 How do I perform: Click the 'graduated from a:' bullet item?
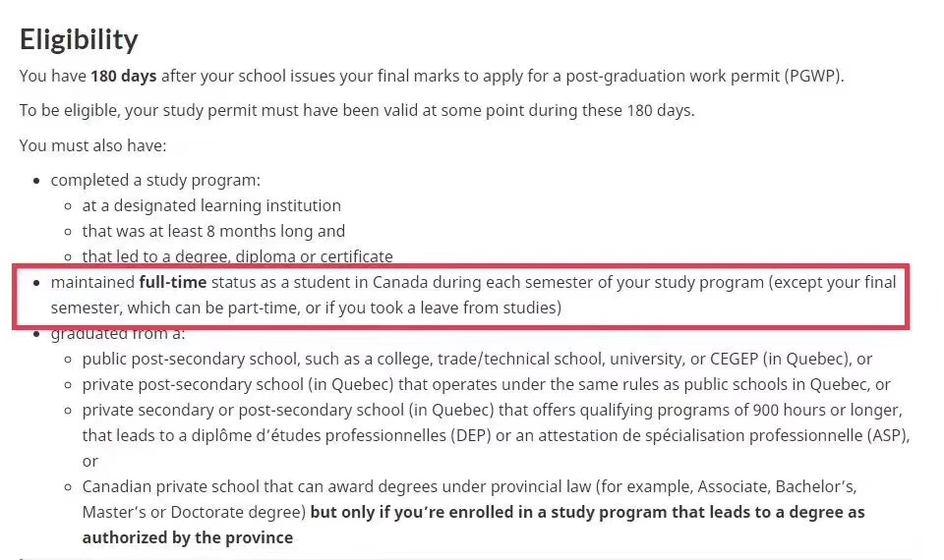[x=118, y=334]
